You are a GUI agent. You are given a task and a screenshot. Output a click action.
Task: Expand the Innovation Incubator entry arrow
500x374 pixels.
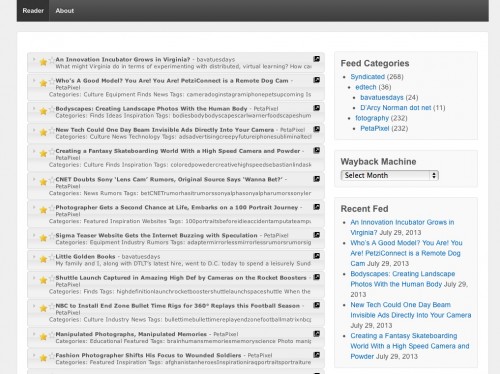[34, 59]
